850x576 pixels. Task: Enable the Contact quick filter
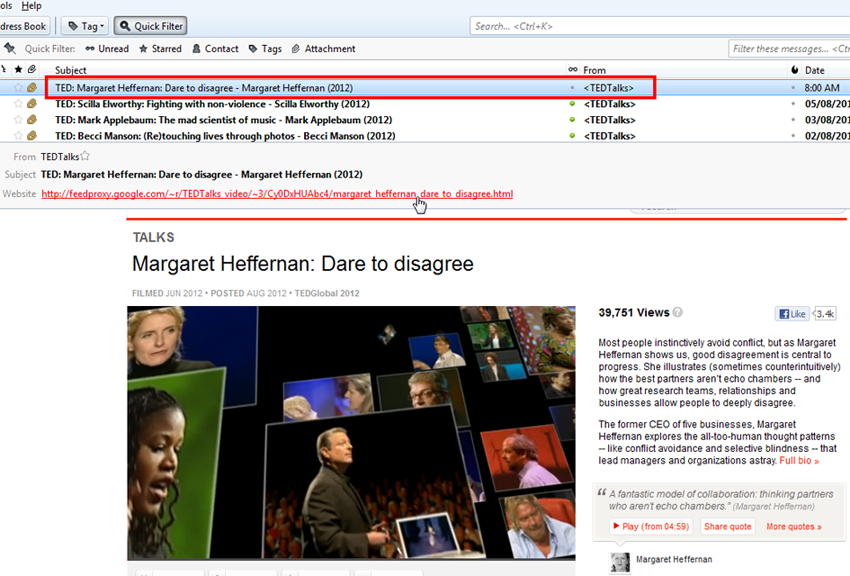[x=214, y=49]
